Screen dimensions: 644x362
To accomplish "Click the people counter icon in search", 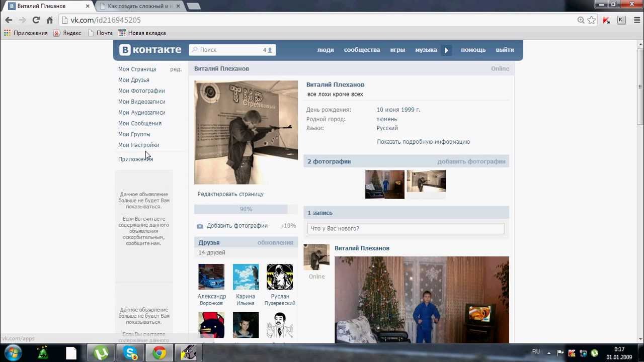I will [x=267, y=50].
